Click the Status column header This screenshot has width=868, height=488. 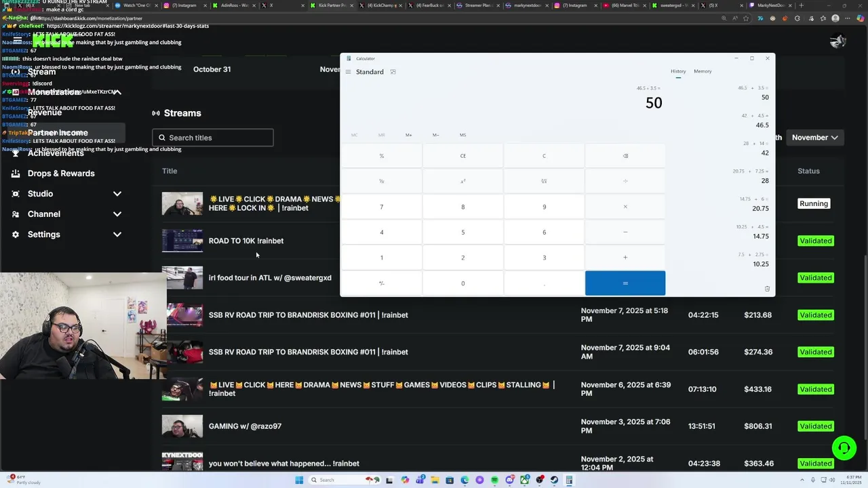tap(808, 171)
